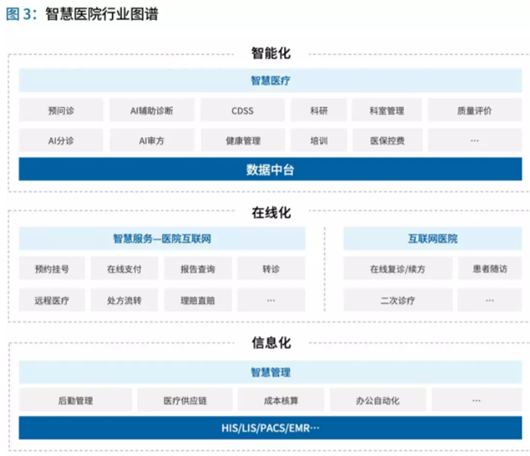Click the 办公自动化 box
Image resolution: width=530 pixels, height=456 pixels.
tap(378, 400)
